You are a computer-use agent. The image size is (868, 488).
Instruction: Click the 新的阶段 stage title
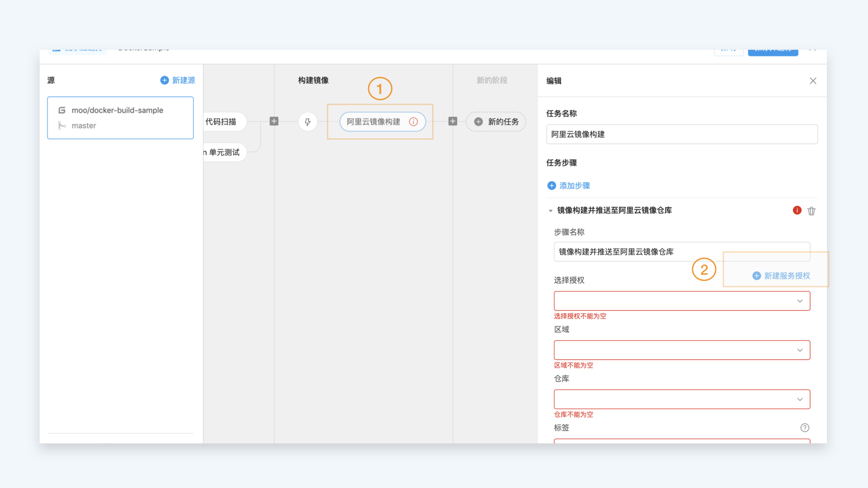(x=492, y=80)
